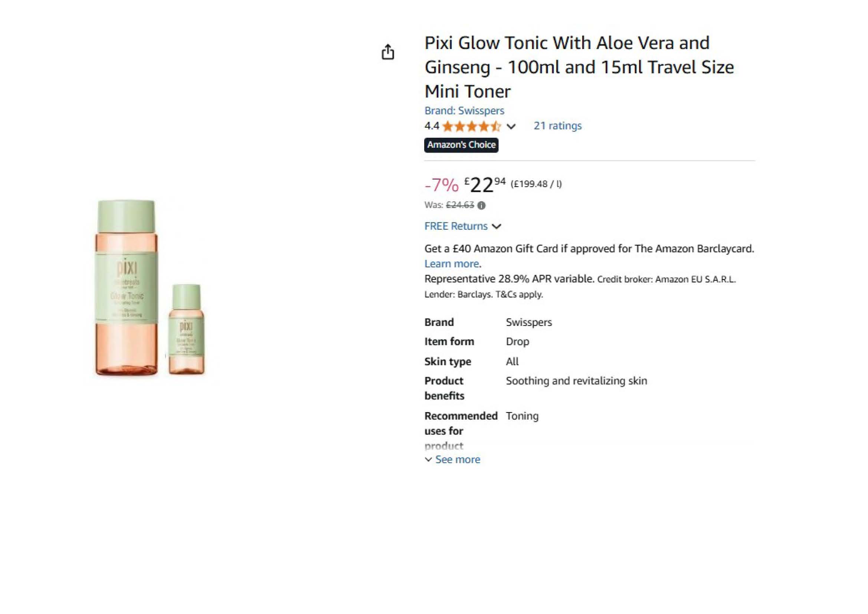Open the 21 ratings link
The width and height of the screenshot is (868, 614).
[x=557, y=126]
